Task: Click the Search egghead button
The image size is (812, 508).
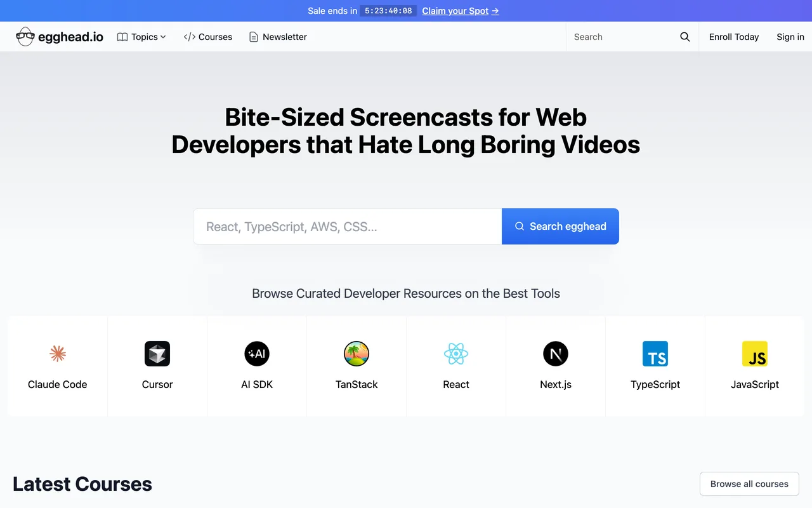Action: pos(560,226)
